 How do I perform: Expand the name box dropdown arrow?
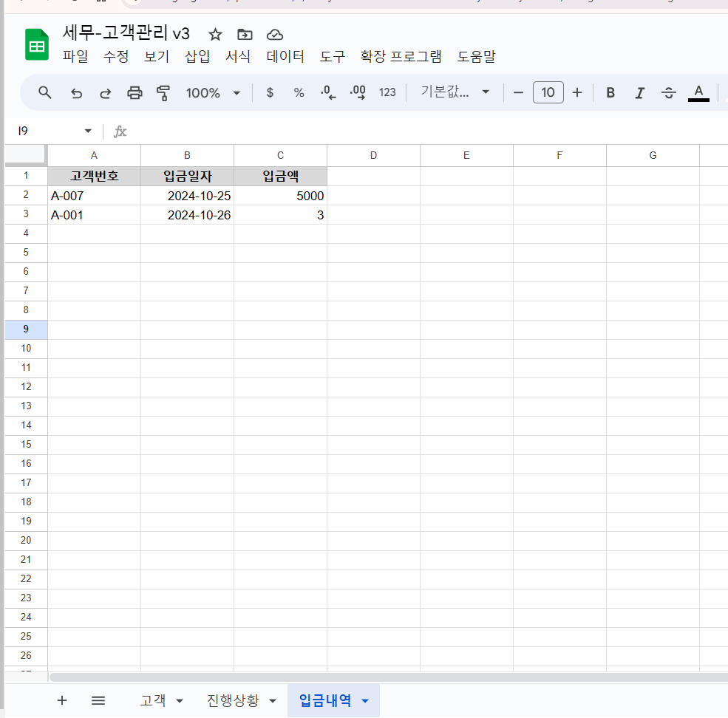pyautogui.click(x=88, y=131)
